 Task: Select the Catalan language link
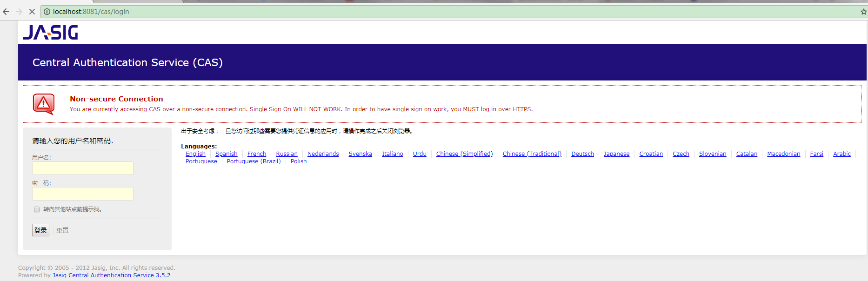pyautogui.click(x=747, y=154)
